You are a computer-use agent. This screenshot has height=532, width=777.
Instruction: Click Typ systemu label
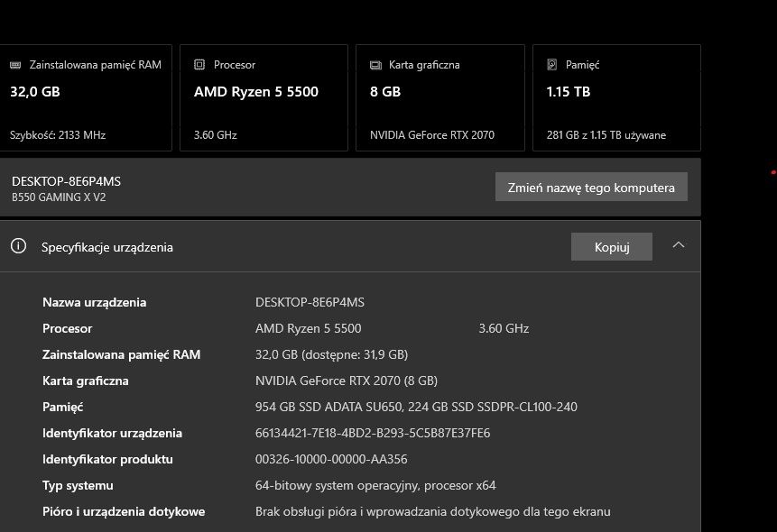coord(78,485)
